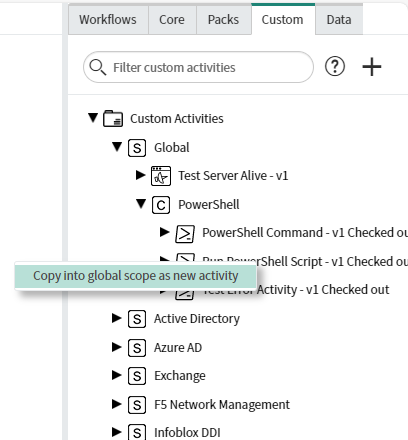Viewport: 408px width, 440px height.
Task: Click the PowerShell Command terminal icon
Action: 185,234
